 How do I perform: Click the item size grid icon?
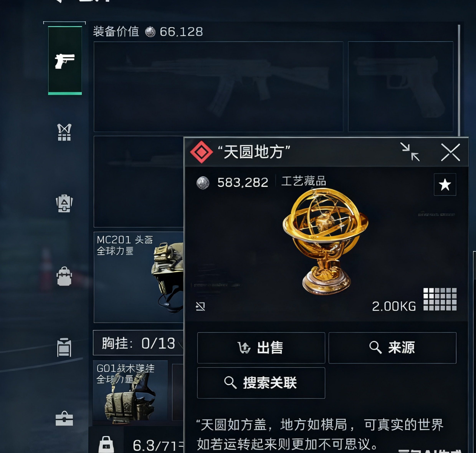440,299
